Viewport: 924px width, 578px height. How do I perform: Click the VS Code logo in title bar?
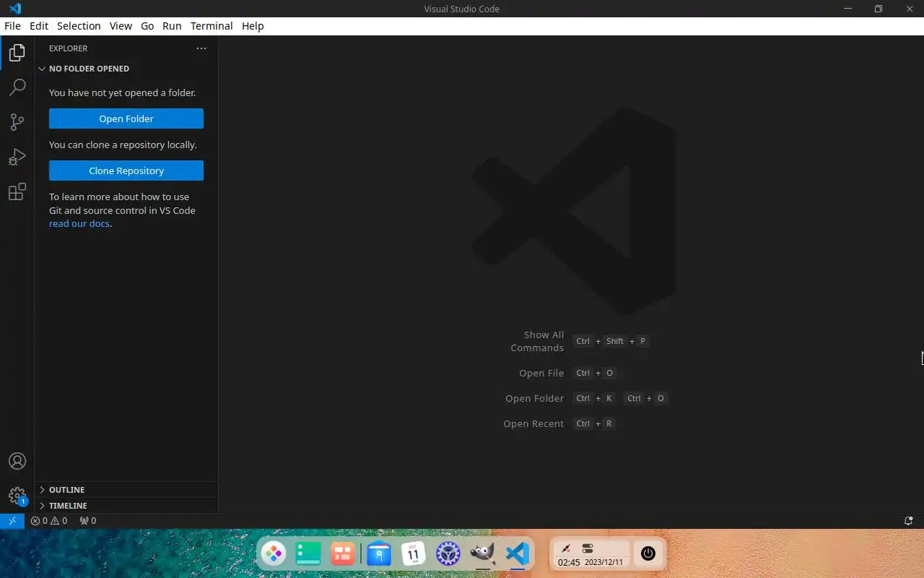(x=15, y=9)
